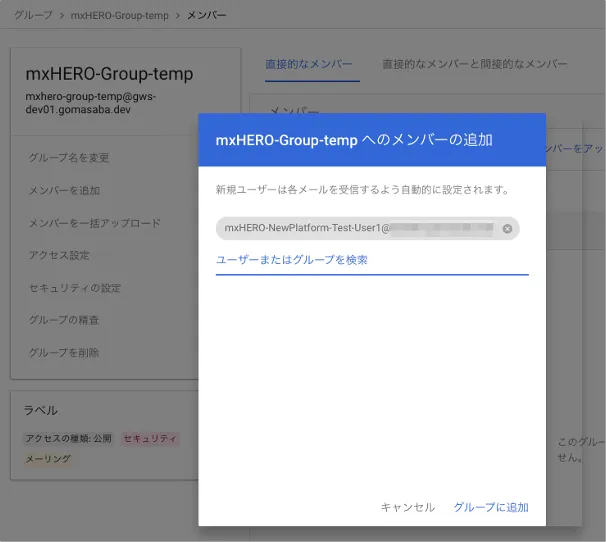The height and width of the screenshot is (542, 606).
Task: Select グループの精査 in the sidebar
Action: pyautogui.click(x=64, y=320)
